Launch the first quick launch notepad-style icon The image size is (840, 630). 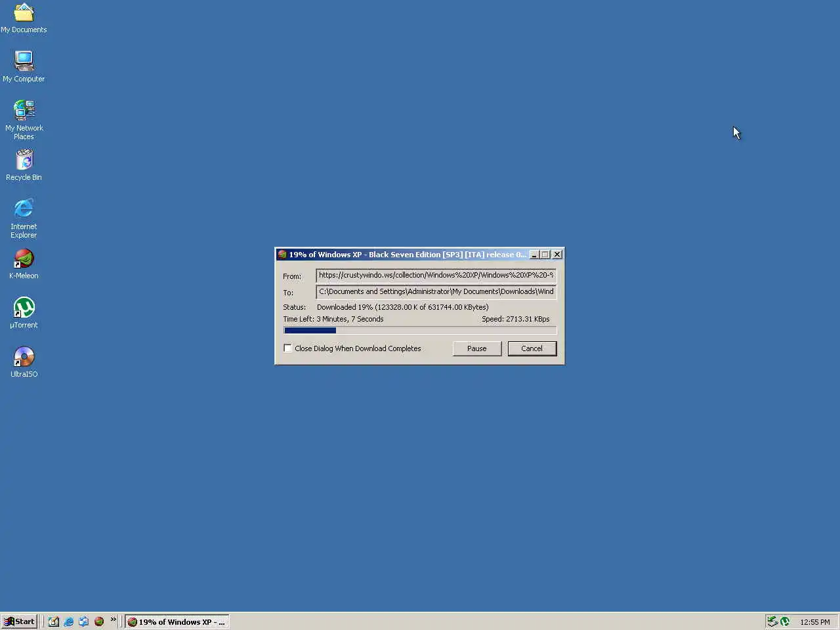pyautogui.click(x=54, y=621)
